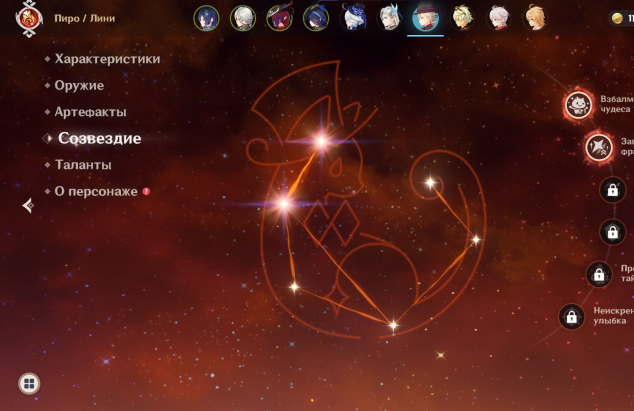Open the Артефакты section
This screenshot has height=411, width=634.
pyautogui.click(x=91, y=112)
